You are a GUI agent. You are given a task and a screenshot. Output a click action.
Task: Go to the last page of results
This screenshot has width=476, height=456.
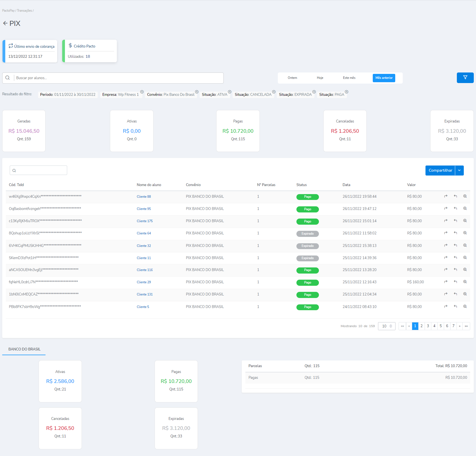[x=466, y=326]
